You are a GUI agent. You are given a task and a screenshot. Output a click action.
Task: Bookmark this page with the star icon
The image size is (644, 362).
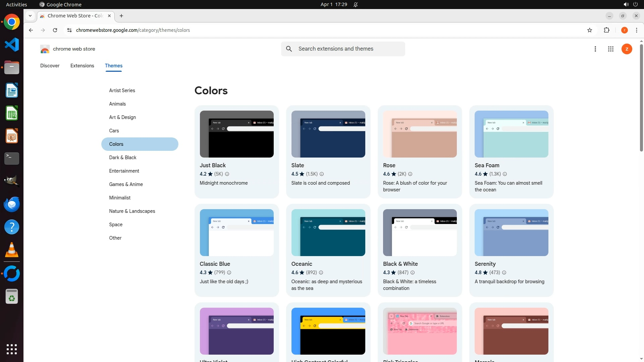590,30
